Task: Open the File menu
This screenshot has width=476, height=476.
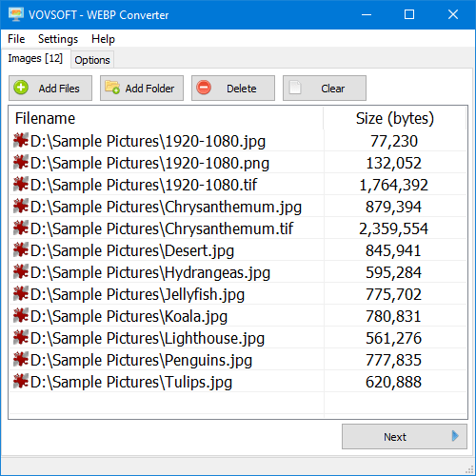Action: tap(16, 39)
